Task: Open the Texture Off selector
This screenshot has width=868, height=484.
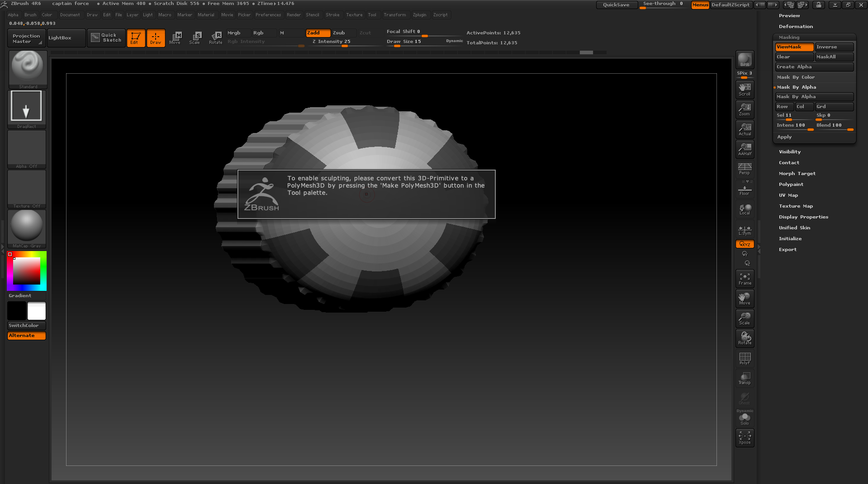Action: 27,189
